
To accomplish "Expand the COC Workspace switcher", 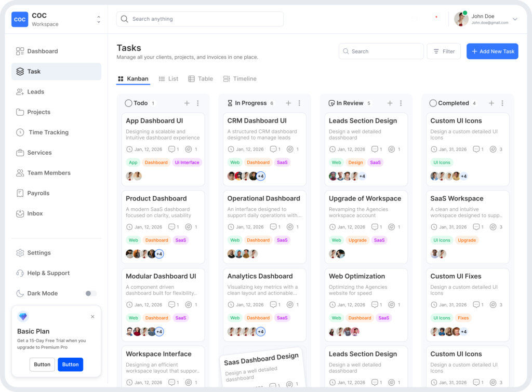I will click(x=99, y=20).
